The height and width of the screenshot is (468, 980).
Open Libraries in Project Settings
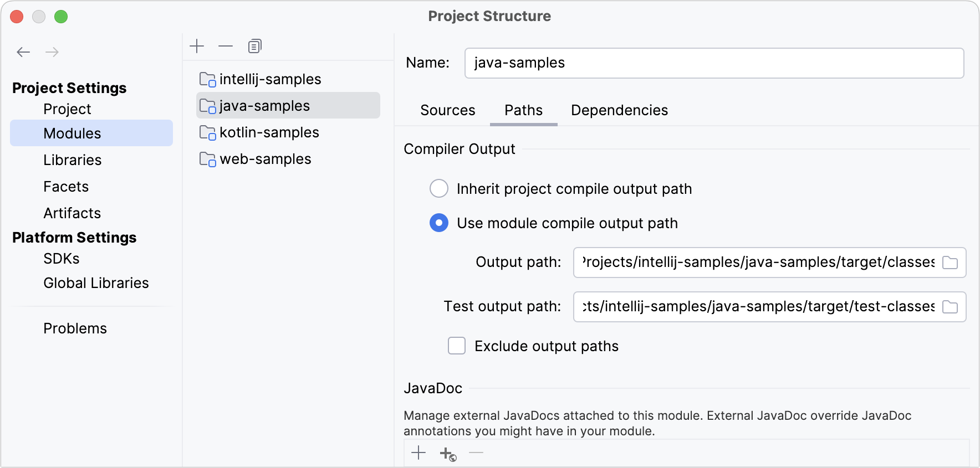click(x=72, y=160)
